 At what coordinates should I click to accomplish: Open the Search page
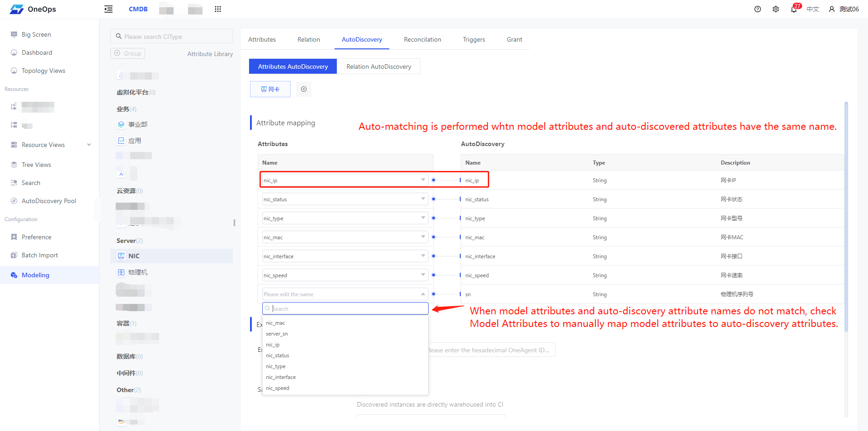(31, 183)
